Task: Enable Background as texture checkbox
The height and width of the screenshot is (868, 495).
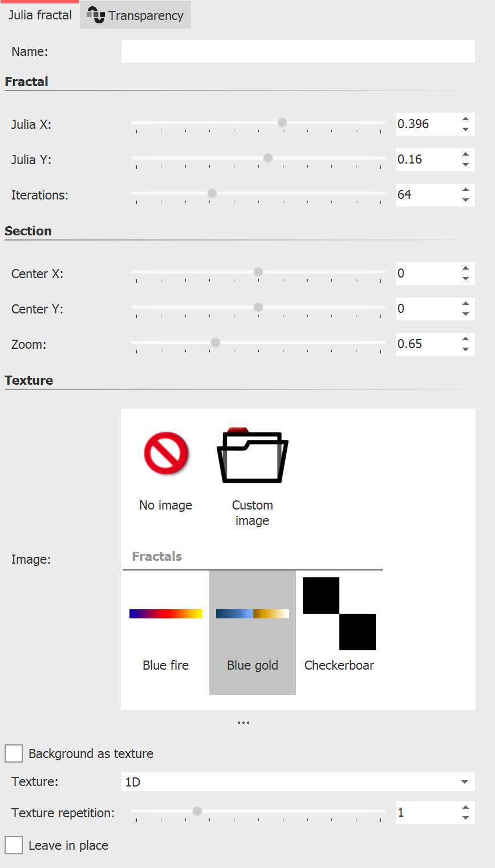Action: pyautogui.click(x=14, y=753)
